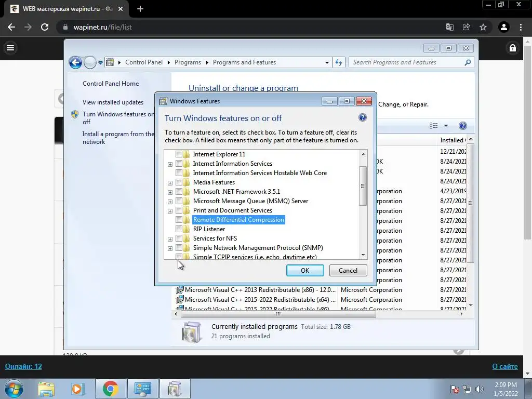Image resolution: width=532 pixels, height=399 pixels.
Task: Open View installed updates link
Action: tap(113, 102)
